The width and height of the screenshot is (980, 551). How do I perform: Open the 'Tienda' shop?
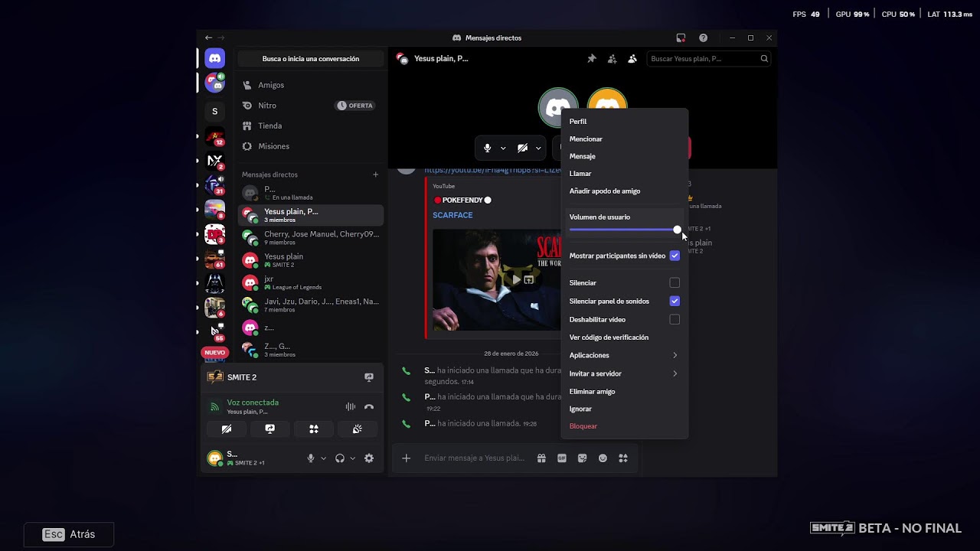(311, 126)
